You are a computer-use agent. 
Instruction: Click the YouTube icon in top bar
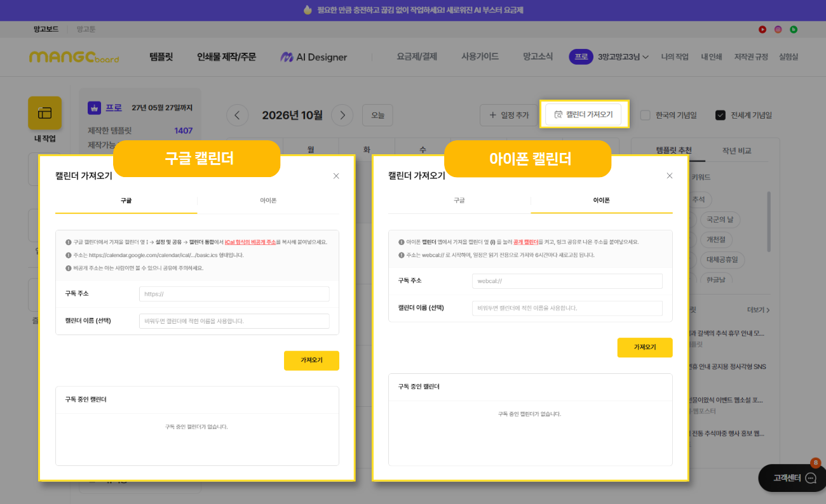point(762,29)
